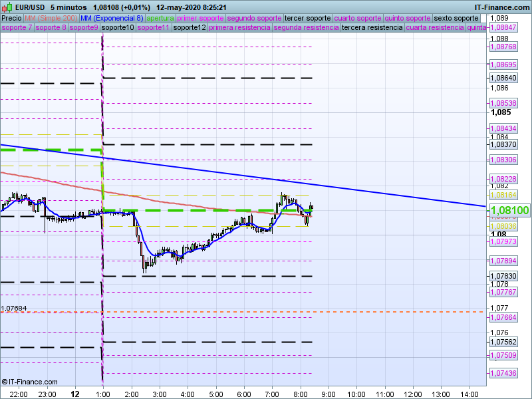
Task: Click the bold 12 date marker on time axis
Action: coord(75,394)
